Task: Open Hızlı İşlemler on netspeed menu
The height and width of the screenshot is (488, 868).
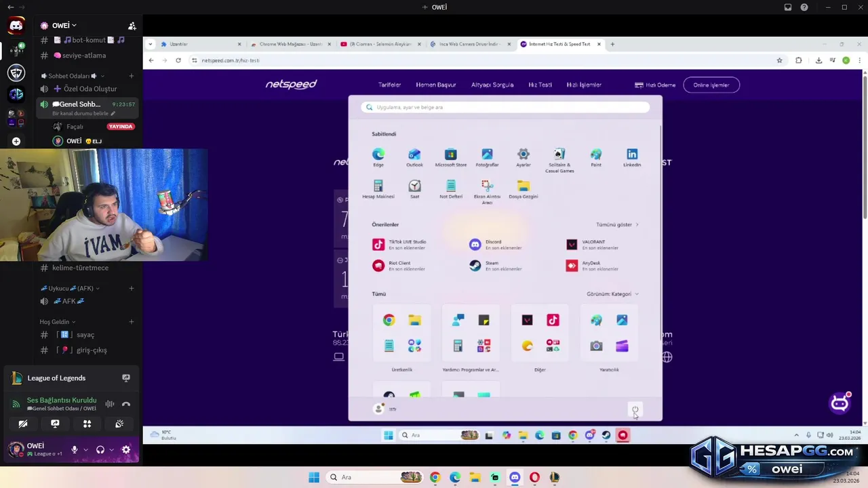Action: [584, 85]
